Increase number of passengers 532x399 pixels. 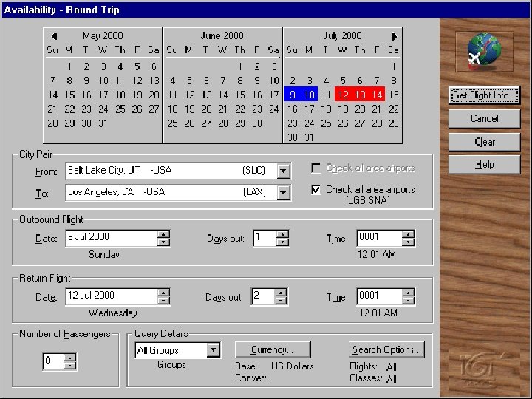coord(69,358)
